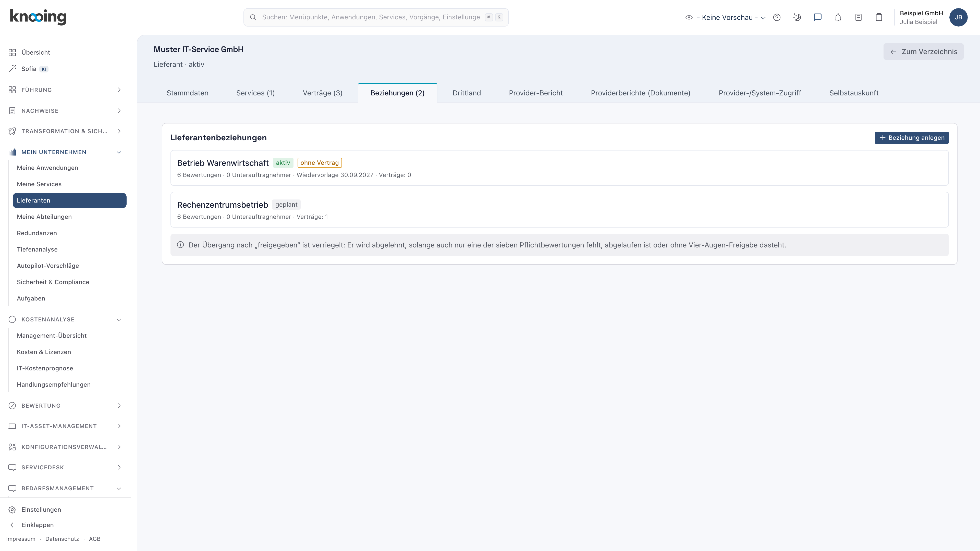Expand the FÜHRUNG menu section

(x=65, y=90)
